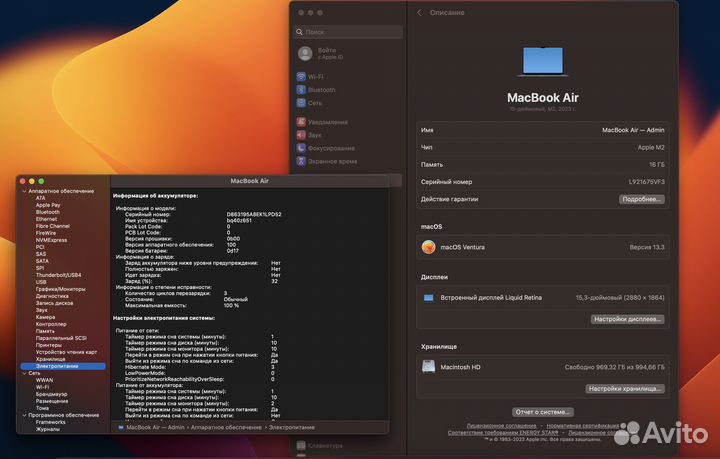Select Журналы under Программное обеспечение
Viewport: 720px width, 459px height.
pos(47,429)
